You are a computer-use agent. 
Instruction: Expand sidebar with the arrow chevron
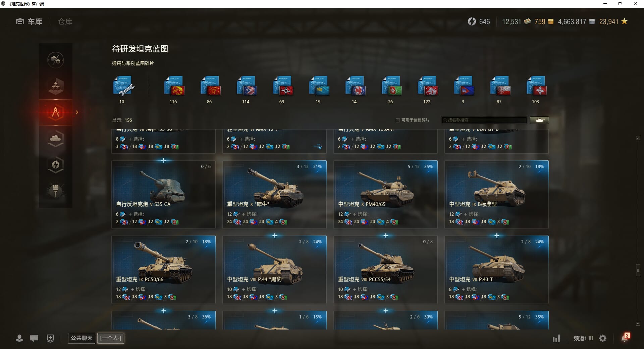[77, 112]
